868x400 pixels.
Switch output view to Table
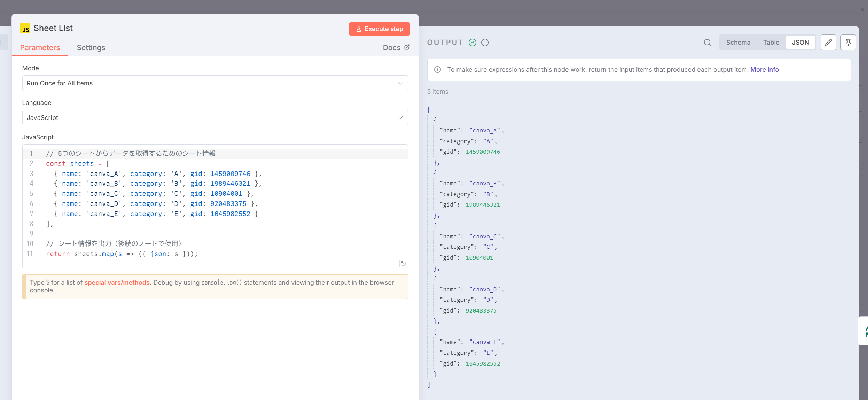pos(771,43)
